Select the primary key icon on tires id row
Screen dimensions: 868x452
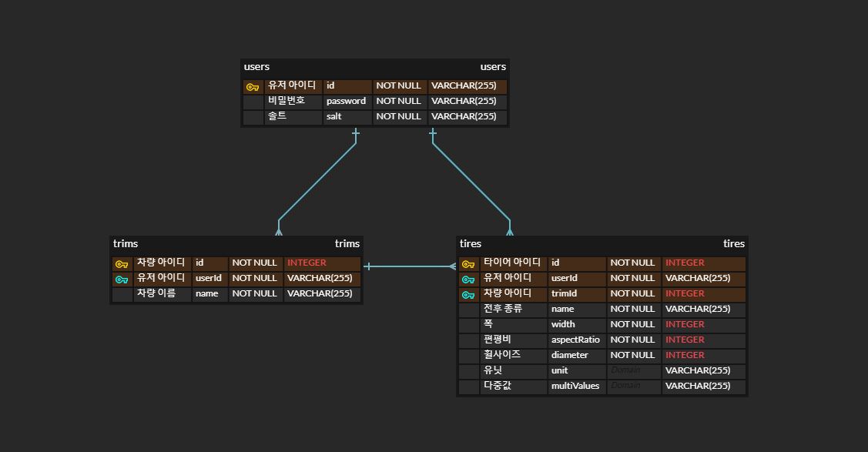pyautogui.click(x=468, y=263)
